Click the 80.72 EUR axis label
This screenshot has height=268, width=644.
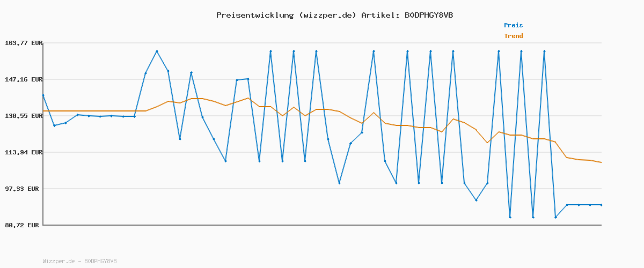point(21,225)
